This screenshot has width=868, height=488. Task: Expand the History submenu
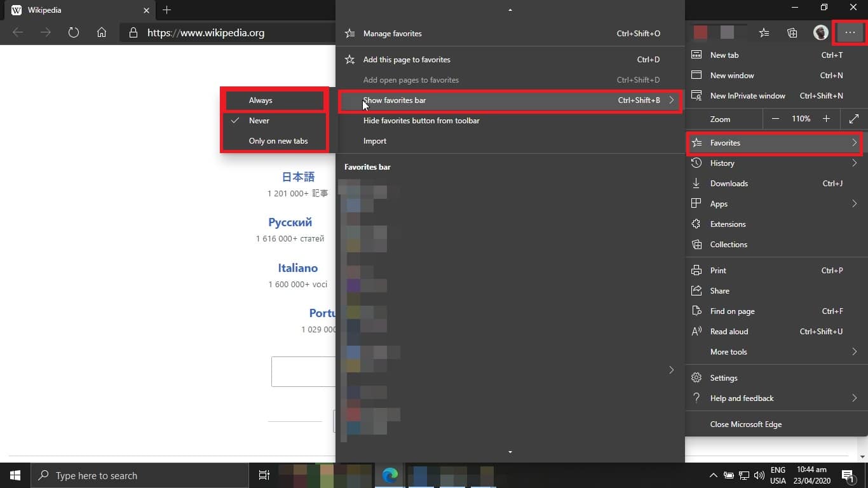pyautogui.click(x=776, y=163)
